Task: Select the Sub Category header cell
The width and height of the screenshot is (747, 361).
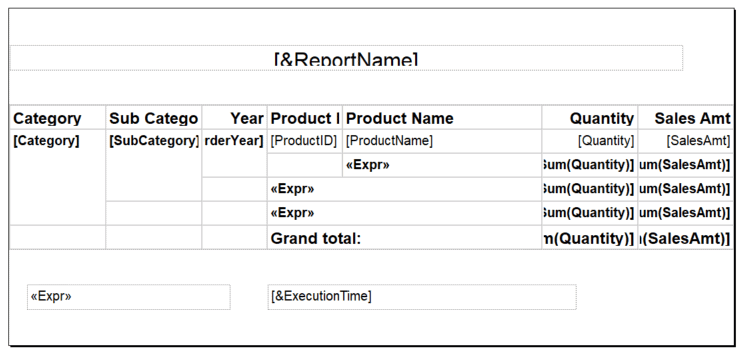Action: click(x=153, y=118)
